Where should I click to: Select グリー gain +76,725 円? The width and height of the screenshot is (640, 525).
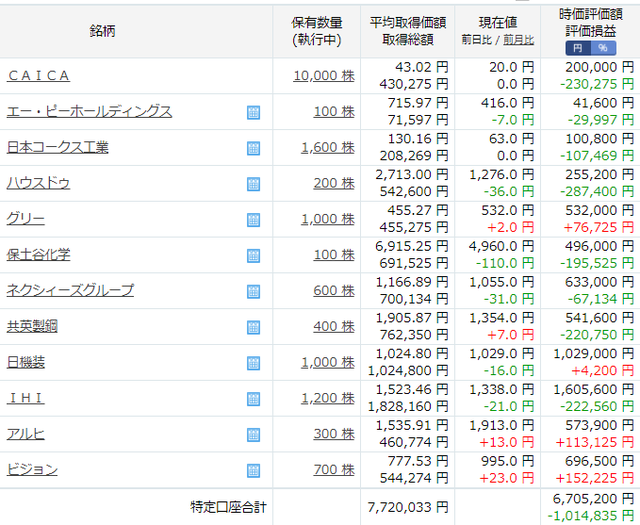(x=598, y=228)
